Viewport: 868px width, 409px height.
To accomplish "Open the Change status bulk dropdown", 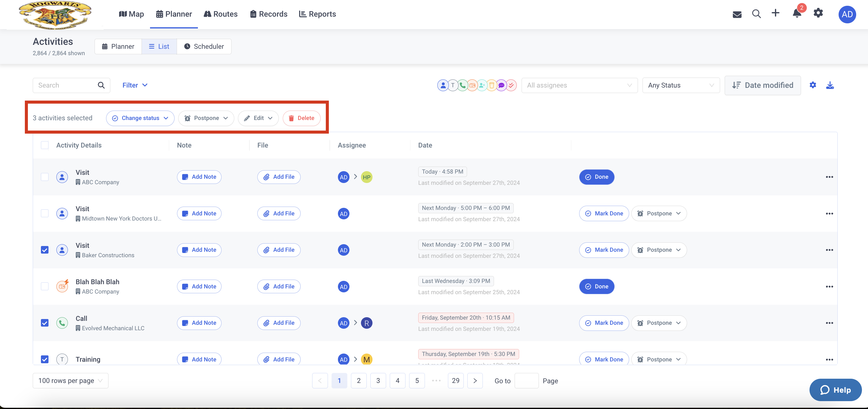I will 140,118.
